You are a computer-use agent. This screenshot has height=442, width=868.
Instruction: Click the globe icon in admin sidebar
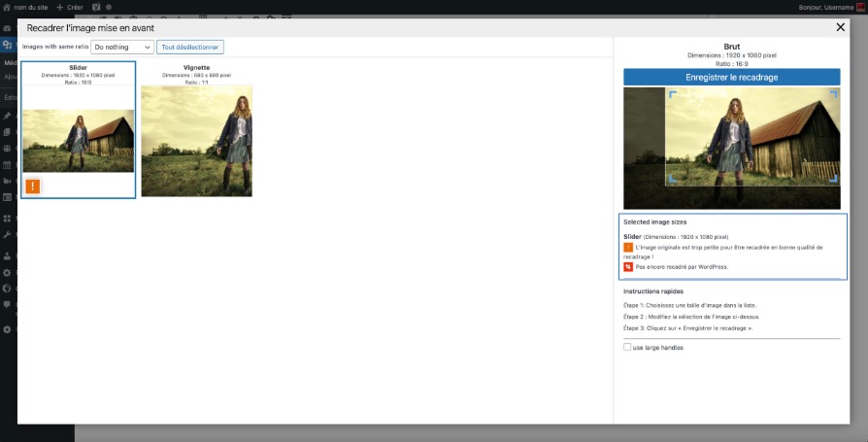[7, 289]
